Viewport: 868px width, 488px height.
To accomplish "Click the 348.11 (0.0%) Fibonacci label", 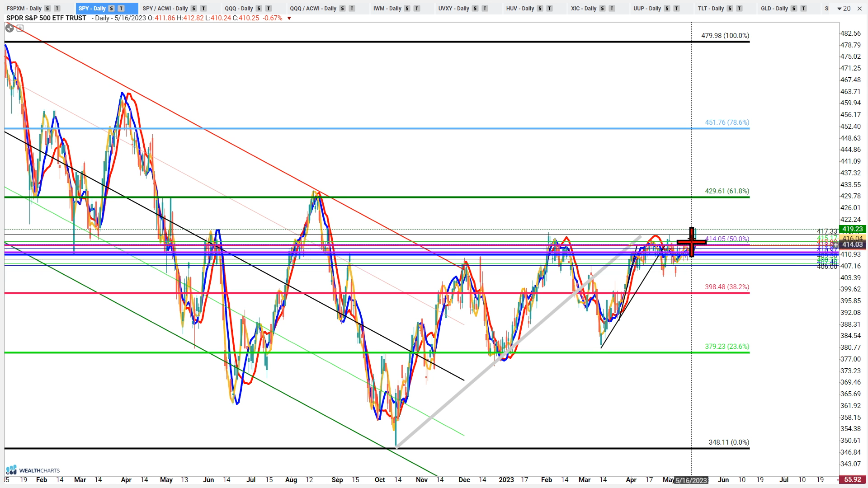I will pos(729,442).
